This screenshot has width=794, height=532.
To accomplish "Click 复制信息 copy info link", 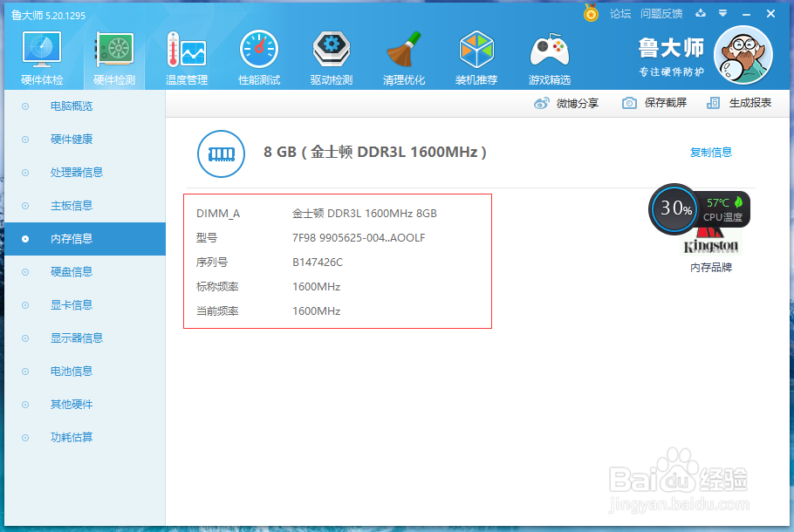I will (711, 153).
